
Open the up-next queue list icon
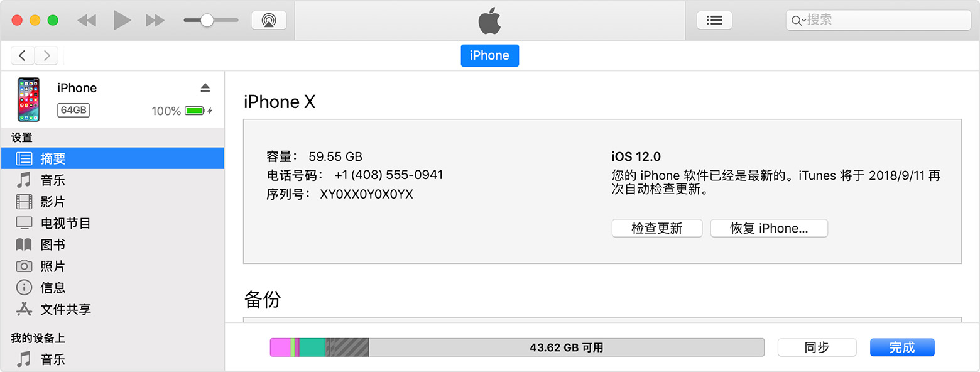pyautogui.click(x=714, y=19)
